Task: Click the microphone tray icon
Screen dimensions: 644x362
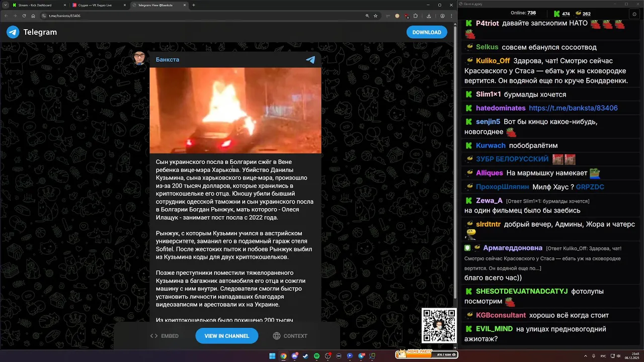Action: click(x=594, y=356)
